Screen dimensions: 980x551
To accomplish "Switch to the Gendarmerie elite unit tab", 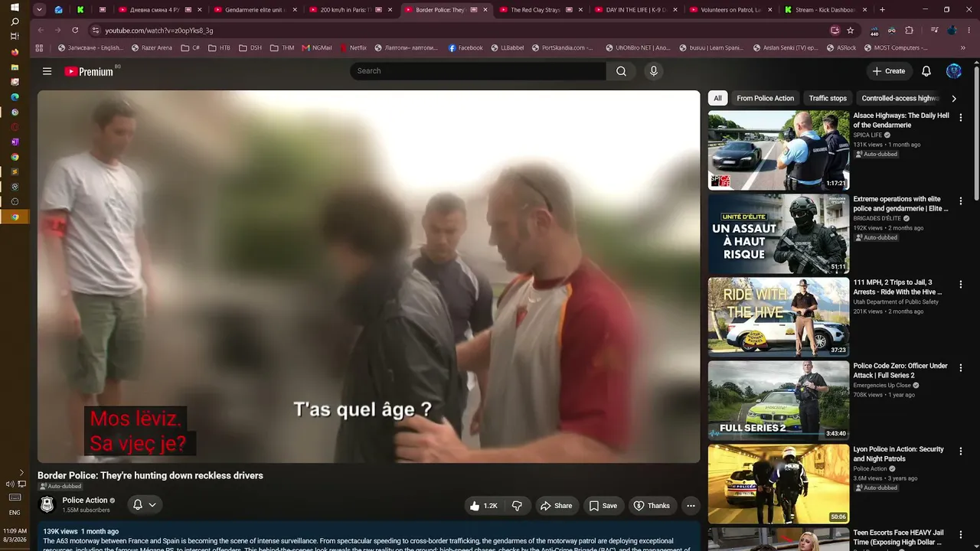I will pos(254,10).
